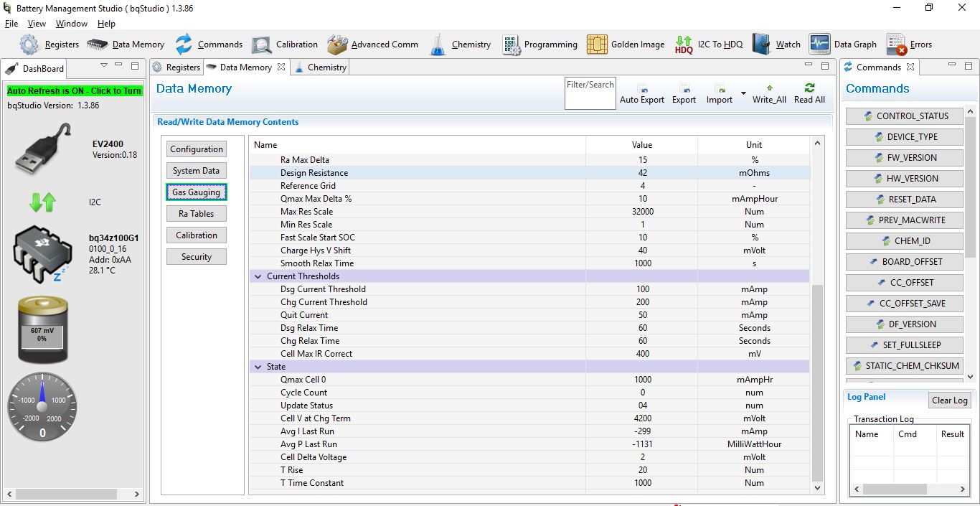Send the RESET_DATA command

(905, 200)
